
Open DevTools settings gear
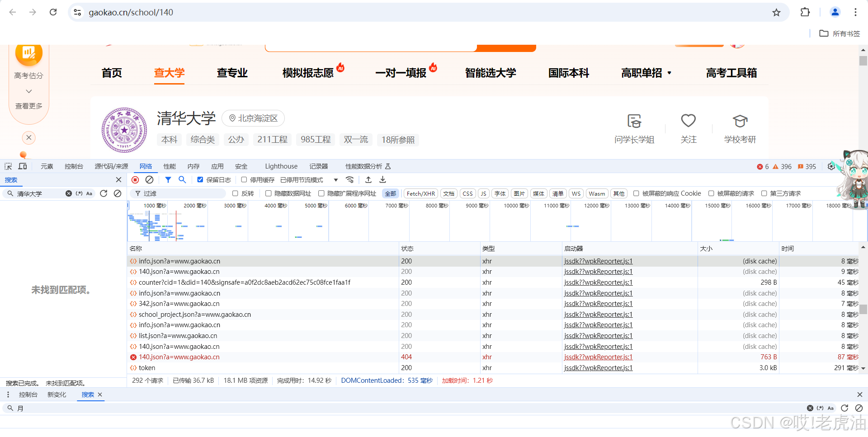point(831,166)
